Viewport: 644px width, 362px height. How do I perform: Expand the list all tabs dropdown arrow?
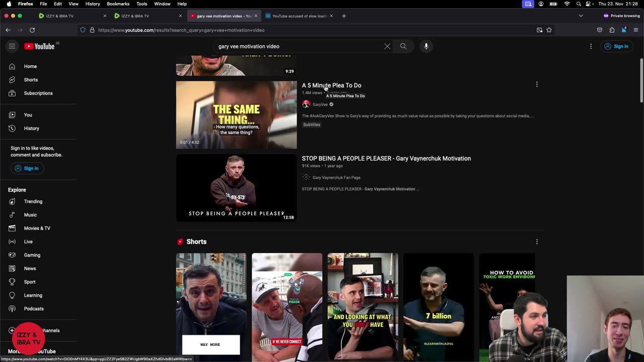click(581, 16)
